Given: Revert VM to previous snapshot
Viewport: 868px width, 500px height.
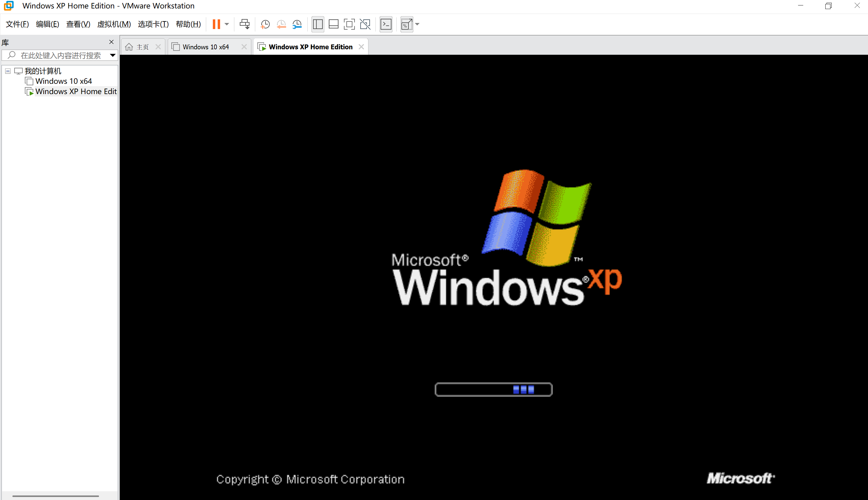Looking at the screenshot, I should click(281, 24).
